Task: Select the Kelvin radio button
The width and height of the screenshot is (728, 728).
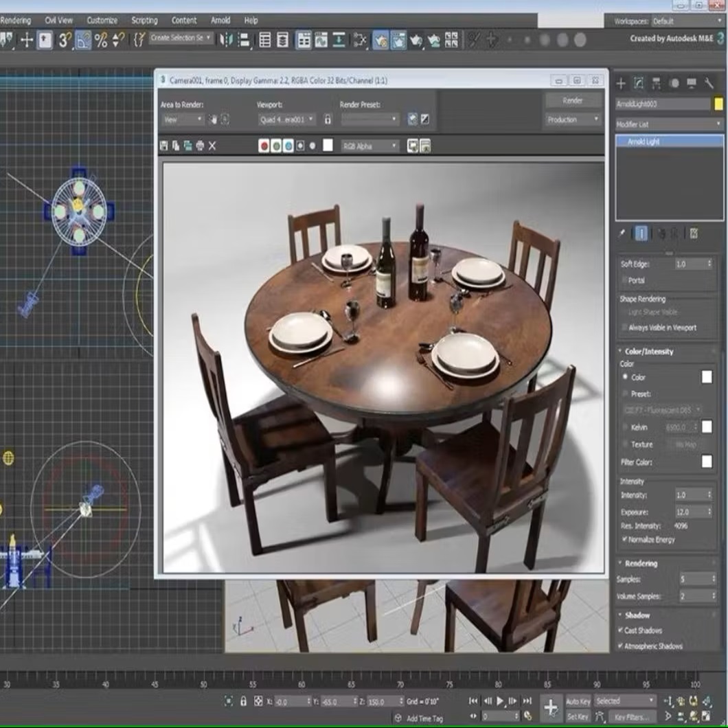Action: (625, 427)
